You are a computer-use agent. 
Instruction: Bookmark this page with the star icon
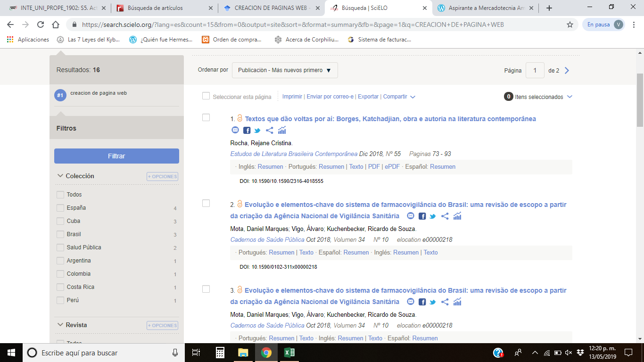[570, 25]
